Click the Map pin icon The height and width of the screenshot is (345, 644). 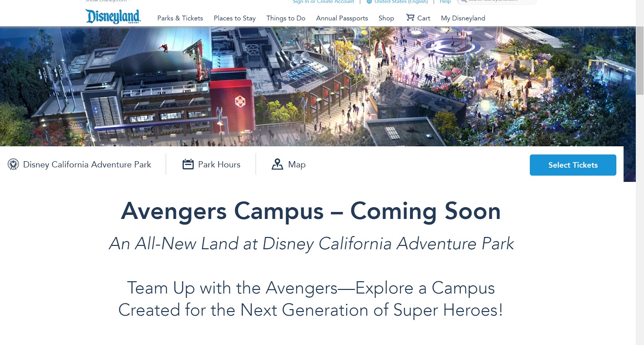(277, 164)
